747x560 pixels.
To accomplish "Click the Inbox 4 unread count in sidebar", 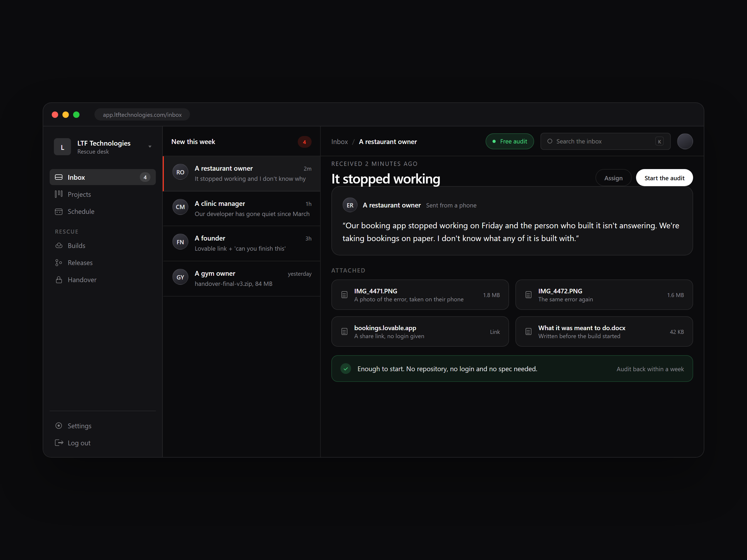I will tap(145, 177).
